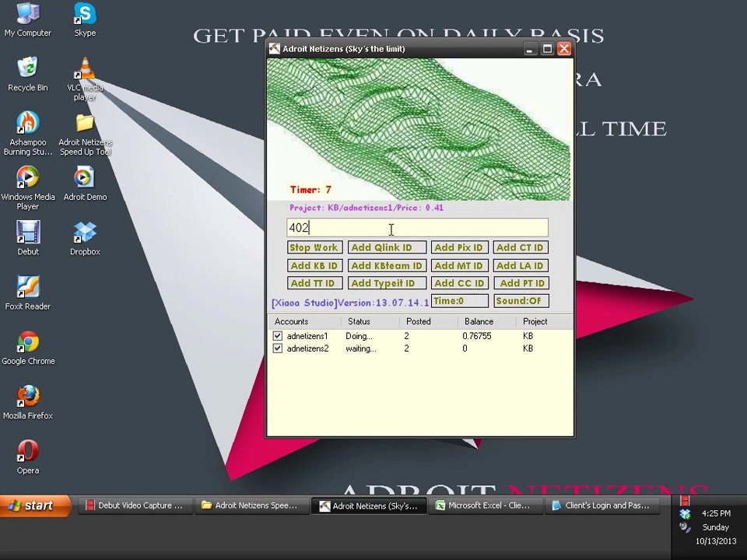Click the waiting... status of adnetizens2

pos(360,348)
